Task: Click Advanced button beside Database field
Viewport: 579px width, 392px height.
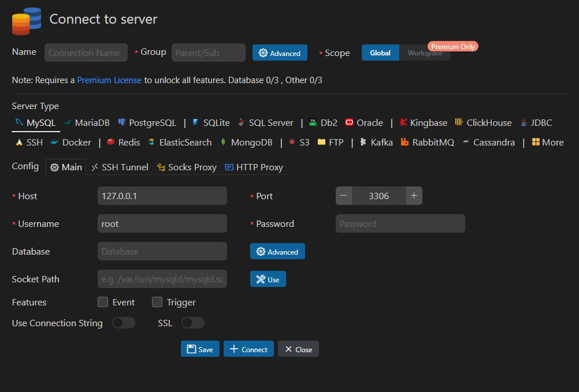Action: pos(277,252)
